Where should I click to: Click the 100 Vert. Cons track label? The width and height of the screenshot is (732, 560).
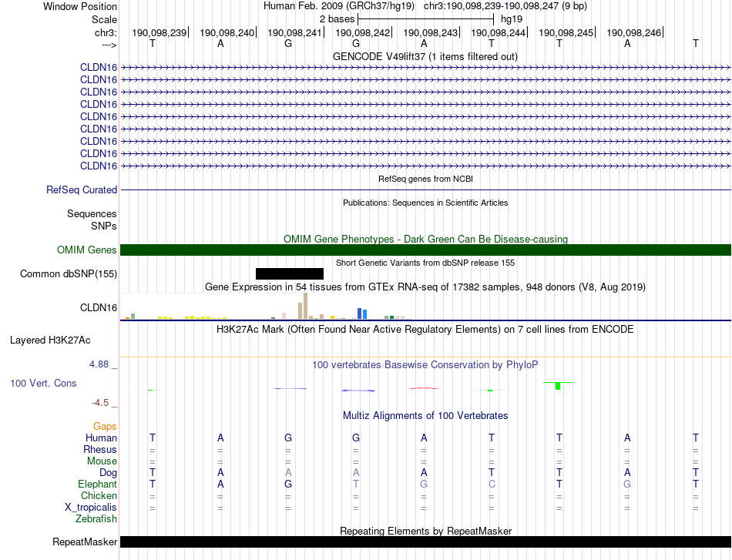[43, 383]
